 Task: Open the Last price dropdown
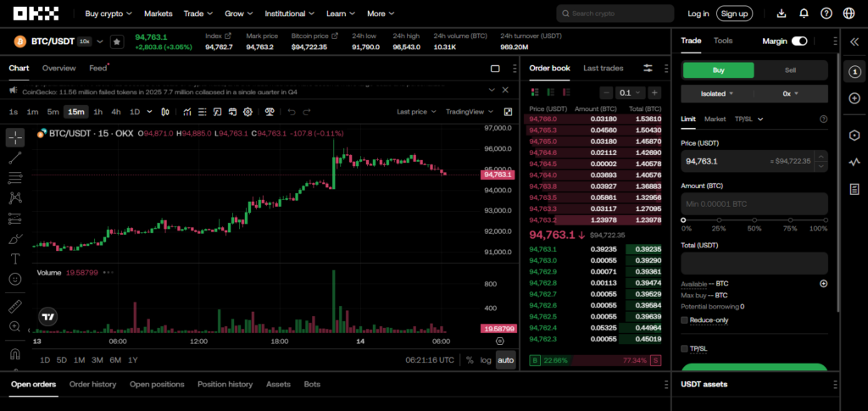pos(415,112)
